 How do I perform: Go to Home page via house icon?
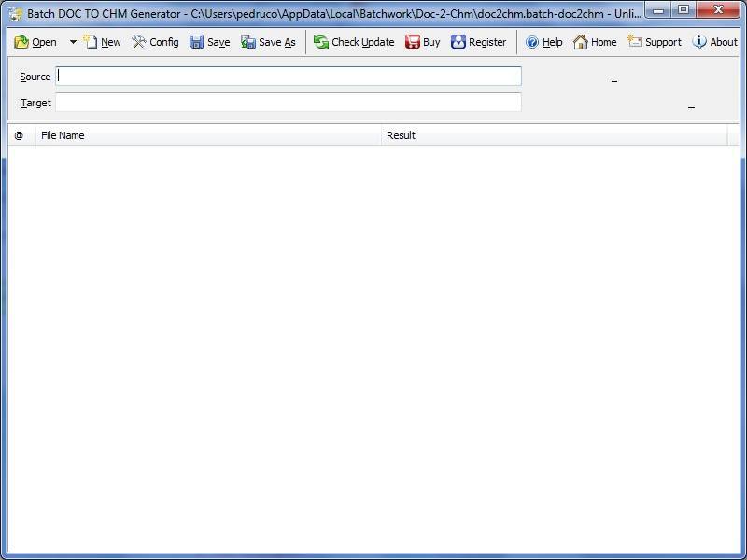coord(581,42)
